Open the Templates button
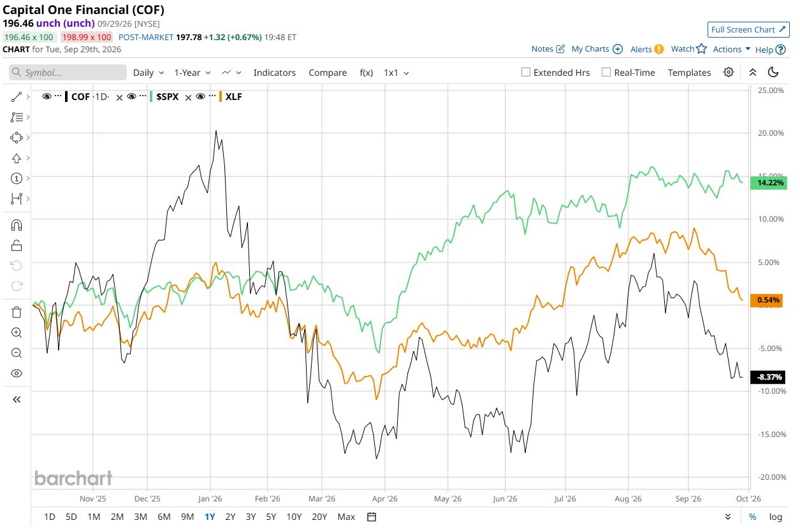800x532 pixels. click(689, 73)
